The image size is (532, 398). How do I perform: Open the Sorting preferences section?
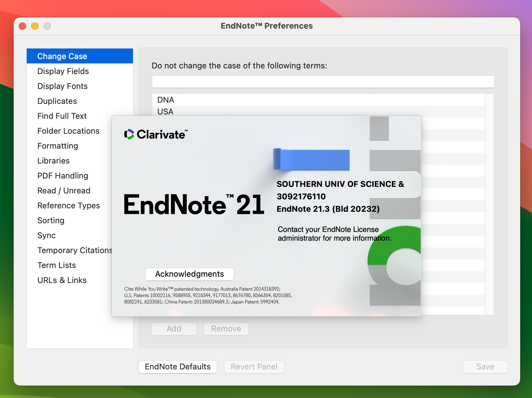click(51, 220)
